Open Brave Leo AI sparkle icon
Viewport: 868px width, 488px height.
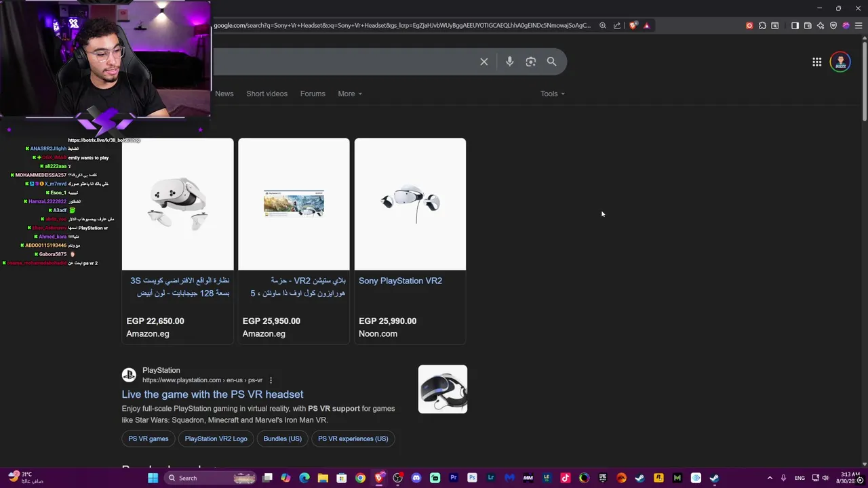[821, 26]
